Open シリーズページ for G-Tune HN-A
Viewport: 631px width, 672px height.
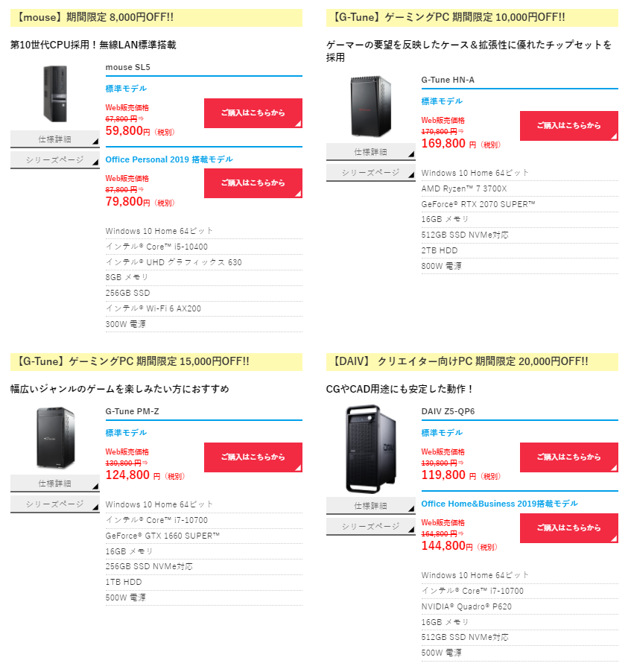coord(371,173)
